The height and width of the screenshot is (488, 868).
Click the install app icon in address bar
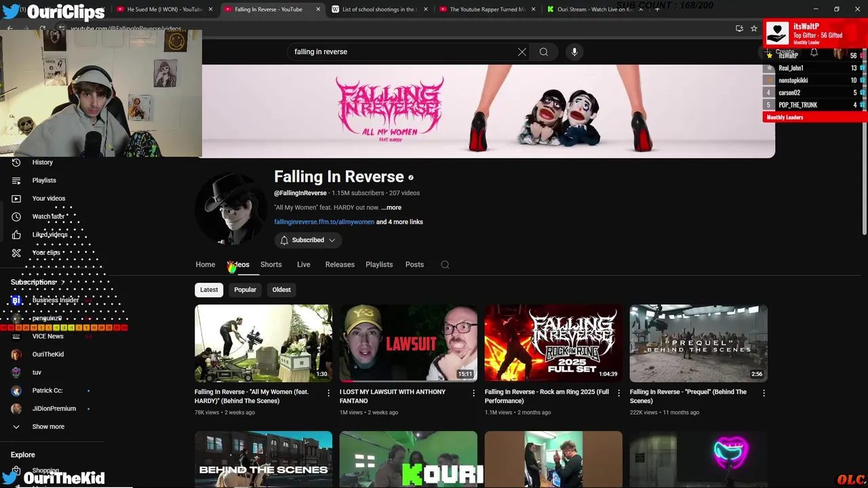739,28
